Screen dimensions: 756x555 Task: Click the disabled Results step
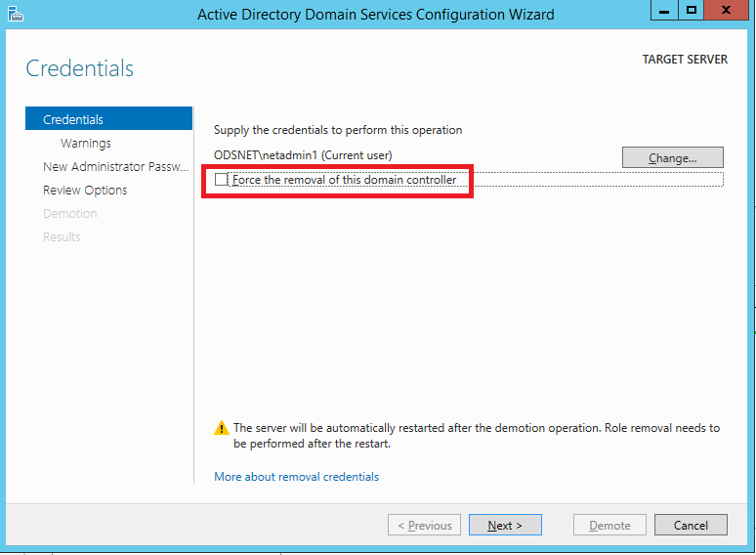coord(62,237)
